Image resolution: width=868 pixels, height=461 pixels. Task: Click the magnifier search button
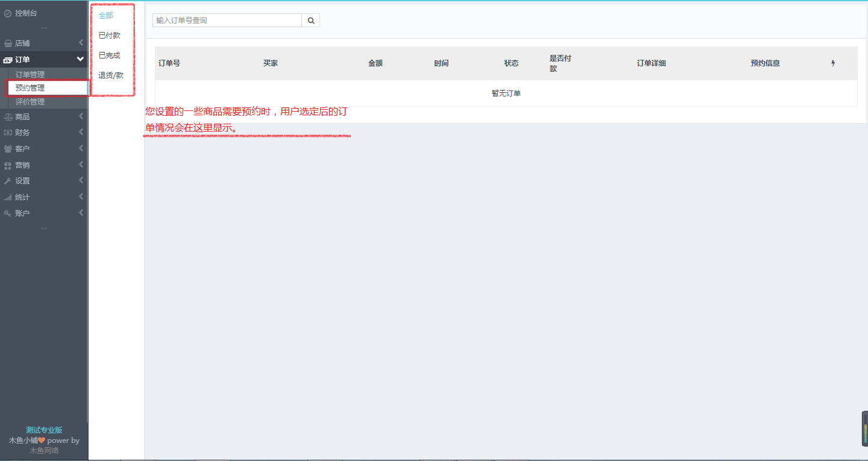[x=311, y=21]
